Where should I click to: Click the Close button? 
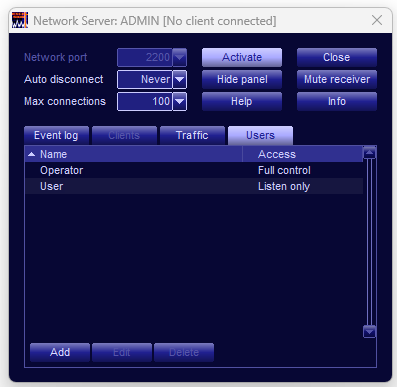click(x=337, y=57)
